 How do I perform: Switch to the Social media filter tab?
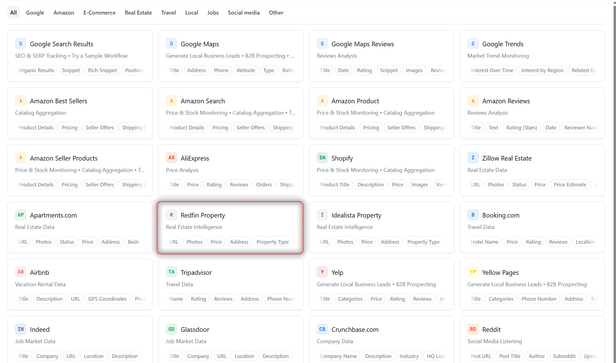click(x=244, y=13)
